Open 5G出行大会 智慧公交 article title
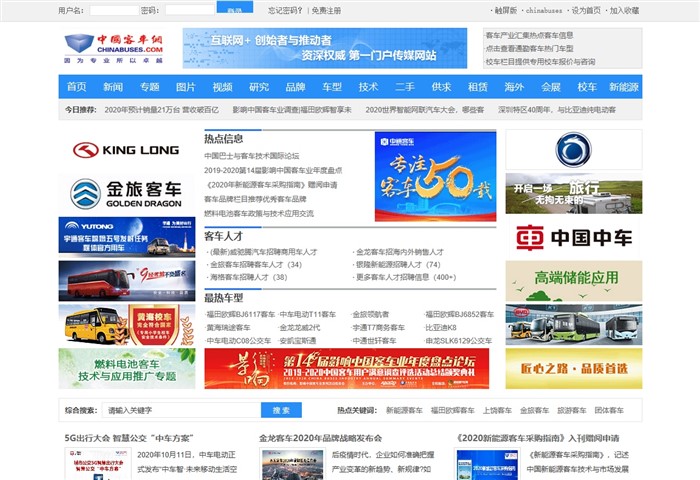Screen dimensions: 700x480 (129, 438)
